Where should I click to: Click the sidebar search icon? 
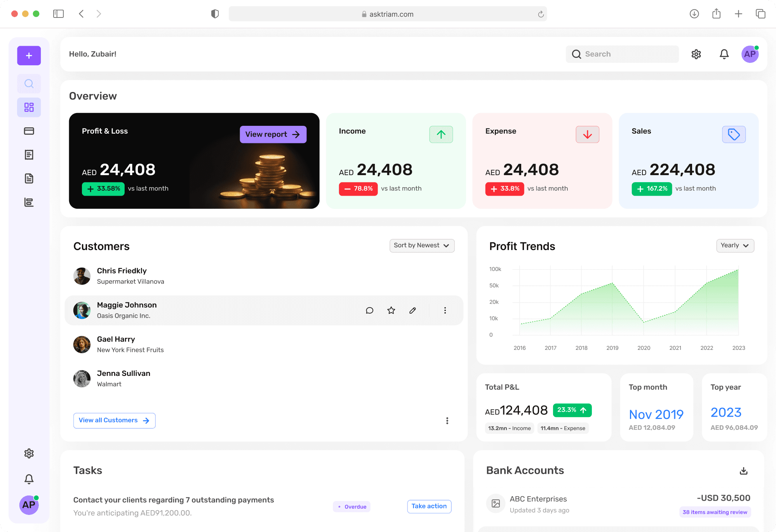[x=29, y=83]
